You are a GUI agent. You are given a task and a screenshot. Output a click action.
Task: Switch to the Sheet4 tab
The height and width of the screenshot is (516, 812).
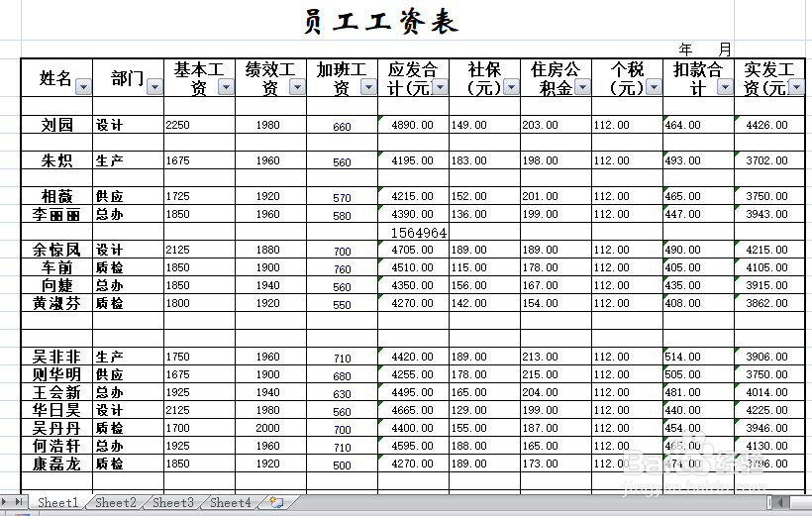click(231, 502)
